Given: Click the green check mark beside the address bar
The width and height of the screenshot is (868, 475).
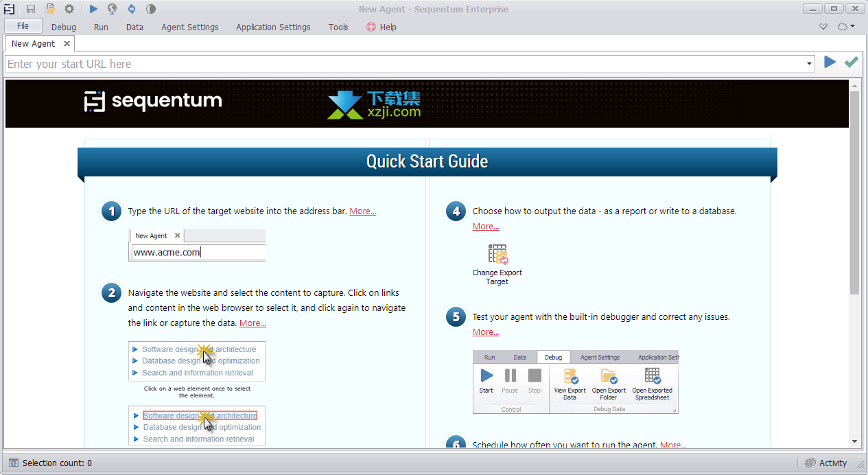Looking at the screenshot, I should (x=852, y=62).
